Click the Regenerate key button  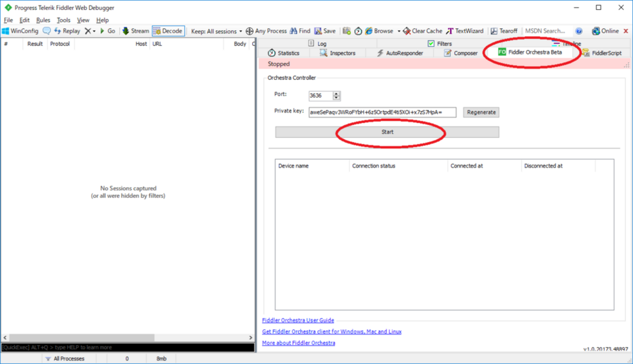[x=481, y=112]
